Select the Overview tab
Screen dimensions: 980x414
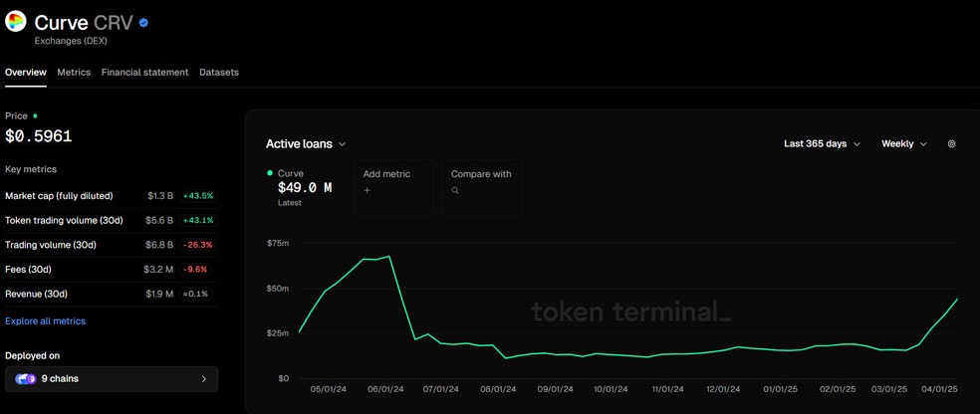(26, 73)
